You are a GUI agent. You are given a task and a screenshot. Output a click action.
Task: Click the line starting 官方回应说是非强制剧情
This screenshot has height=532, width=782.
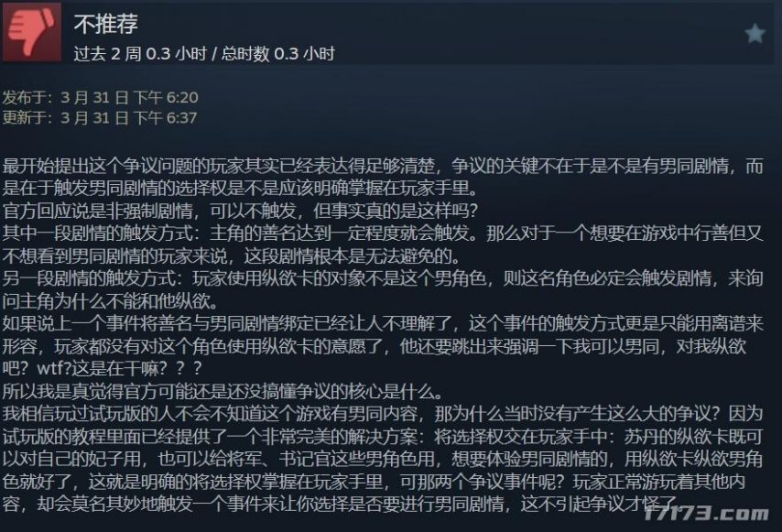(x=241, y=211)
